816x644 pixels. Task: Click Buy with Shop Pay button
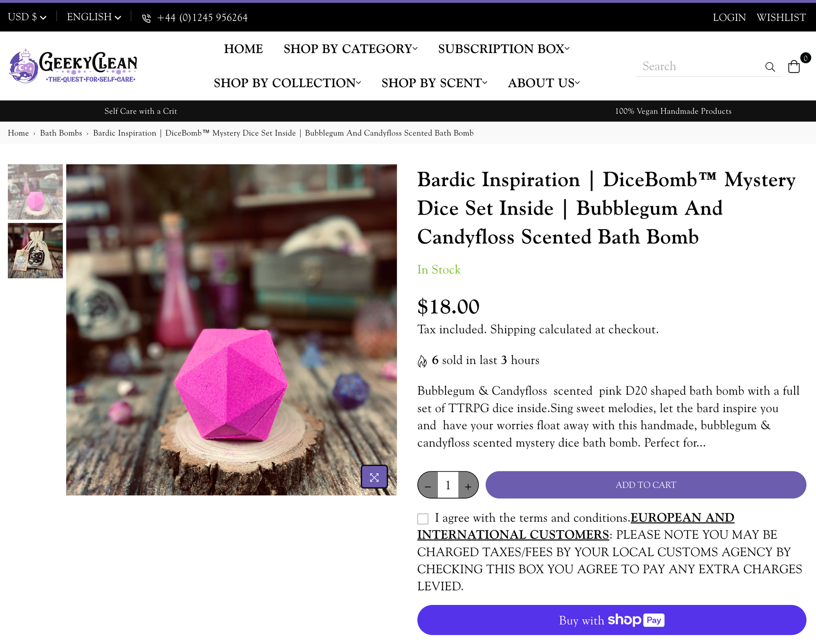pyautogui.click(x=611, y=620)
